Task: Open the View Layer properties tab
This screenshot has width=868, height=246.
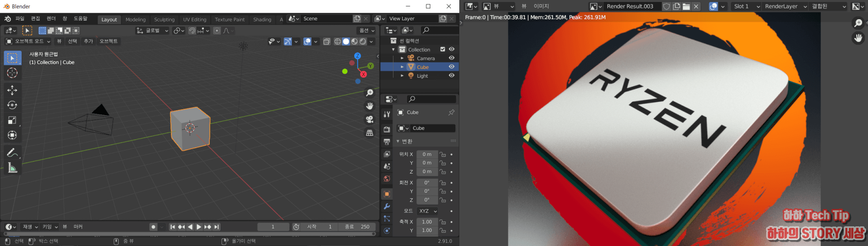Action: pyautogui.click(x=387, y=154)
